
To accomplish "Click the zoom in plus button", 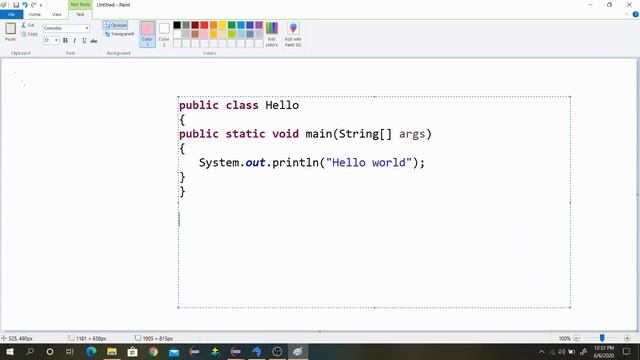I will point(627,338).
